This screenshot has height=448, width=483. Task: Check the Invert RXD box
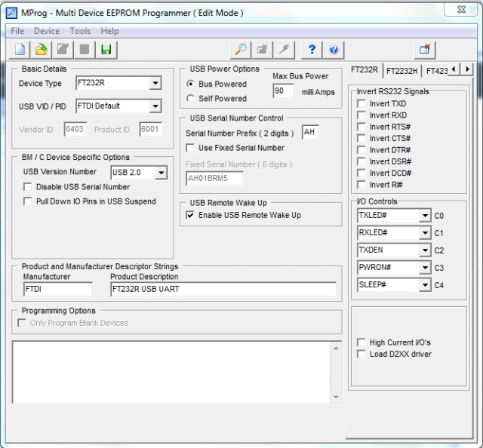click(361, 115)
